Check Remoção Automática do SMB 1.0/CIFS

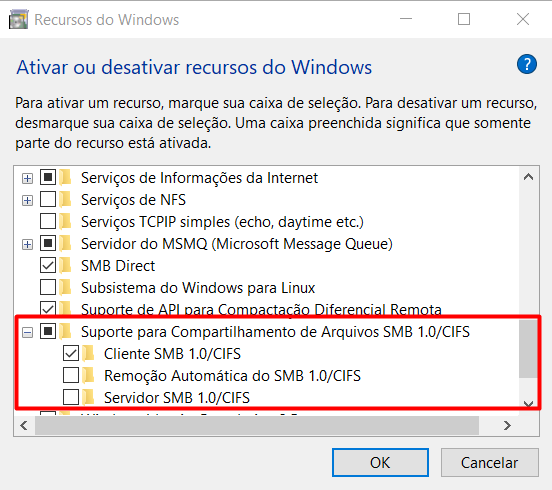click(71, 376)
